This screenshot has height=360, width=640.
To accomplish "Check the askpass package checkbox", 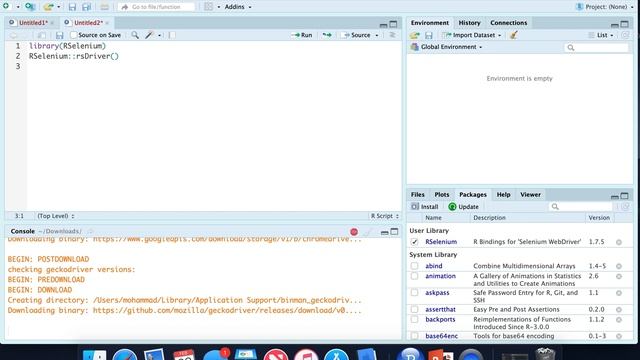I will click(414, 293).
